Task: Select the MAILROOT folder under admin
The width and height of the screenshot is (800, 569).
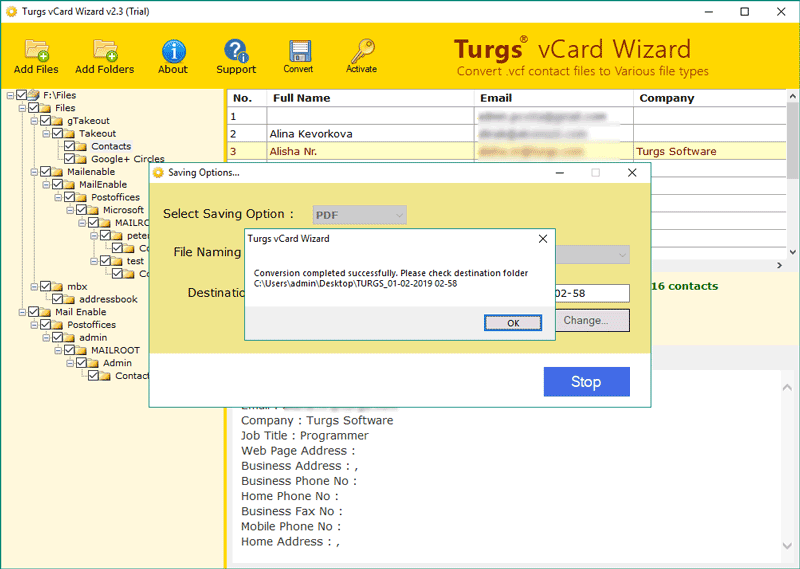Action: pyautogui.click(x=115, y=350)
